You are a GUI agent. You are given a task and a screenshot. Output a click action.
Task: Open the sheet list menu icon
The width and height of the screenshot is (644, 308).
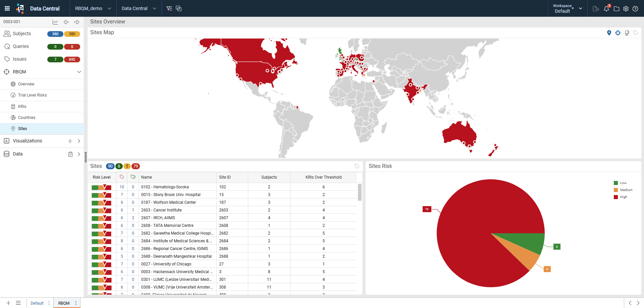(x=18, y=303)
